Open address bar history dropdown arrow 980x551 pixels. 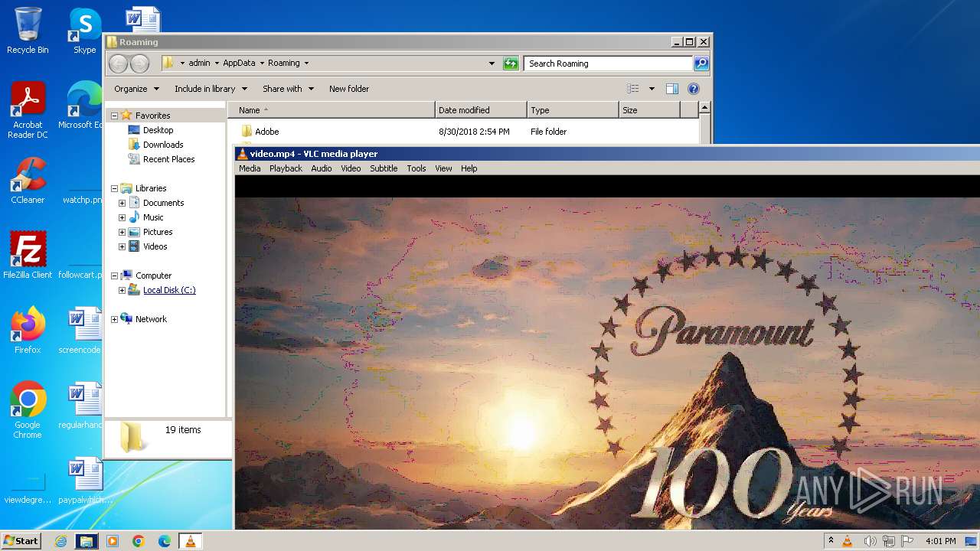coord(492,64)
